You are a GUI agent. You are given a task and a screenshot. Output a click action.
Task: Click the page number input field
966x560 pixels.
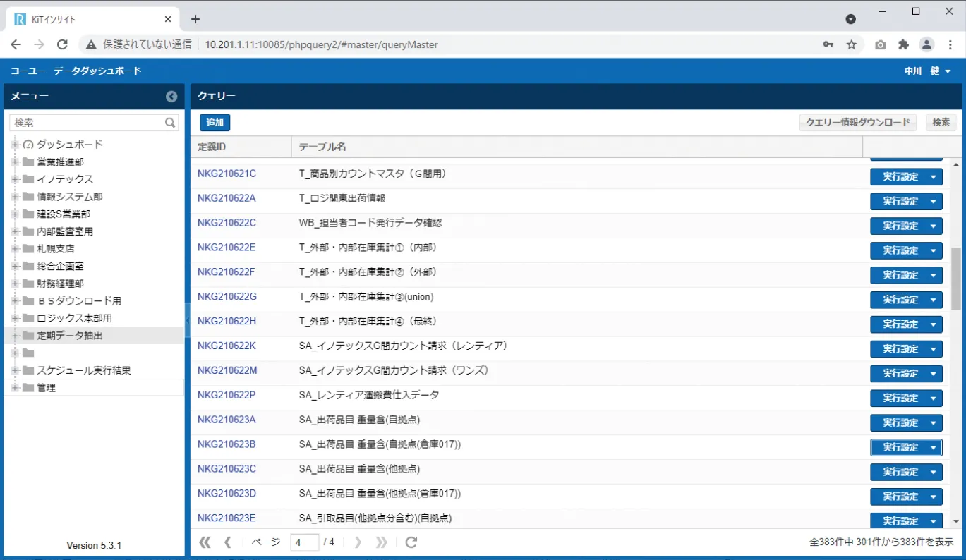(x=303, y=542)
